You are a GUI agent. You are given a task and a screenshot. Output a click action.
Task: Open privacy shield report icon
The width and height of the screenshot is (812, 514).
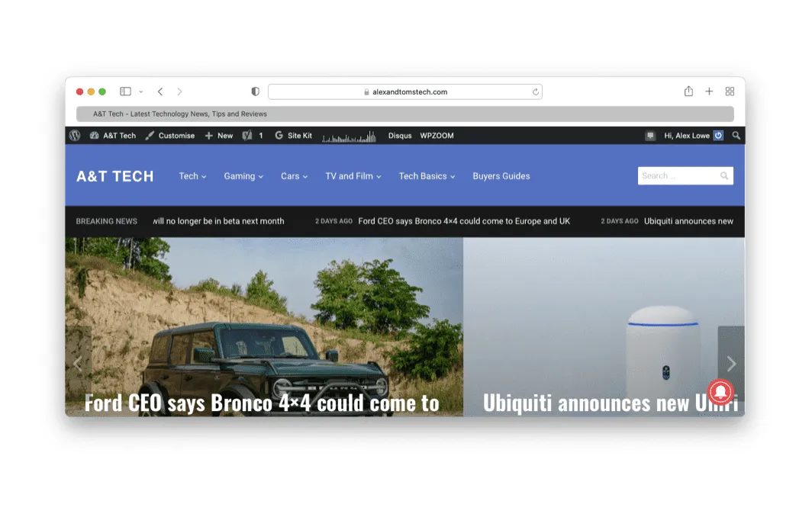[x=256, y=92]
